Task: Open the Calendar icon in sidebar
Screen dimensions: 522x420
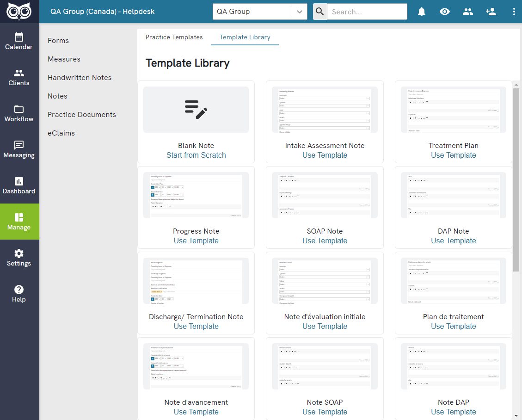Action: pos(19,37)
